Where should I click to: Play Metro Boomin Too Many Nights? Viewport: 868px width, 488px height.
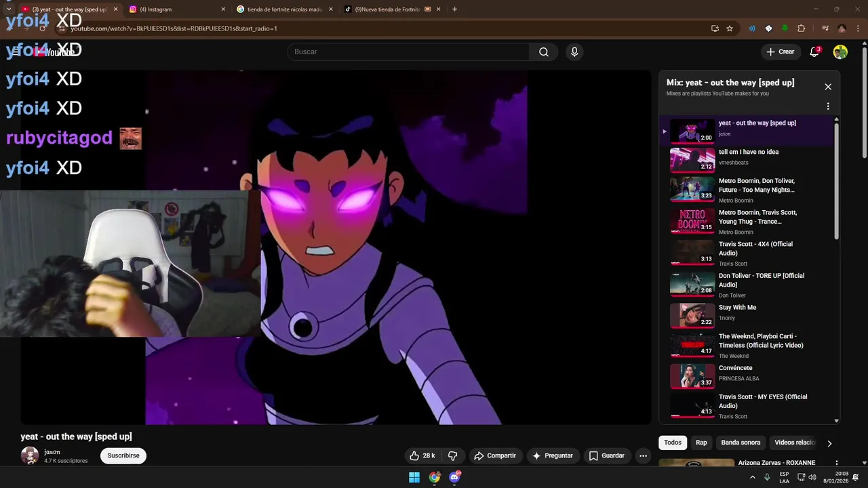[746, 189]
